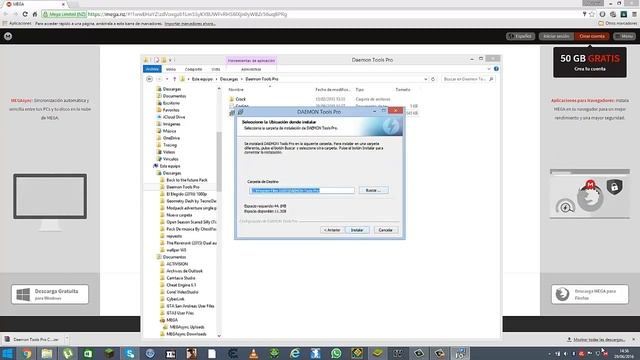Open Skype from the taskbar
The width and height of the screenshot is (640, 360).
pyautogui.click(x=130, y=353)
